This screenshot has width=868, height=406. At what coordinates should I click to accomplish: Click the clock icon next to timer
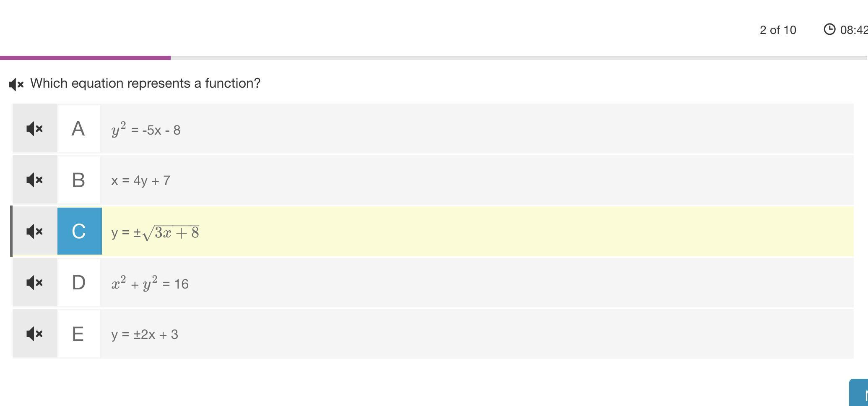click(829, 29)
